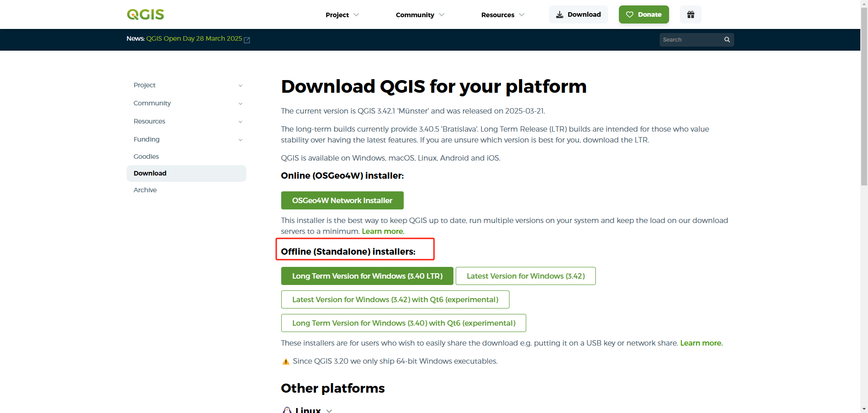Click the green Donate button
The width and height of the screenshot is (868, 413).
pos(644,14)
